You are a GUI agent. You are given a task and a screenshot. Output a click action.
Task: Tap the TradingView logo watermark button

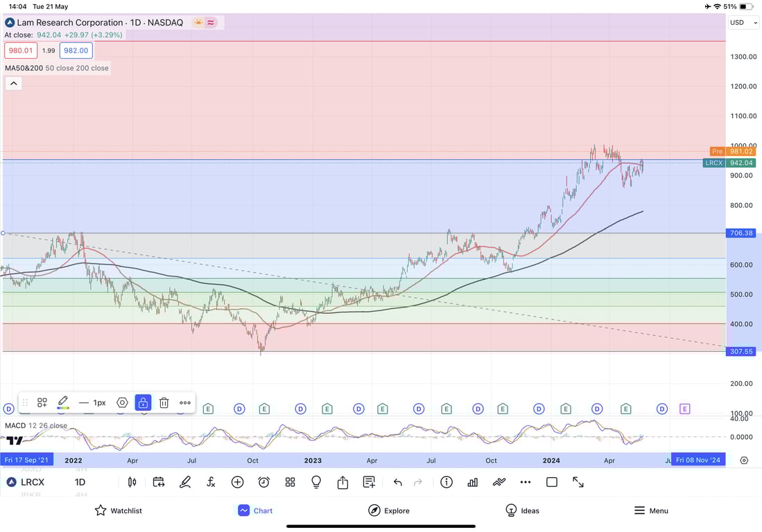[15, 441]
